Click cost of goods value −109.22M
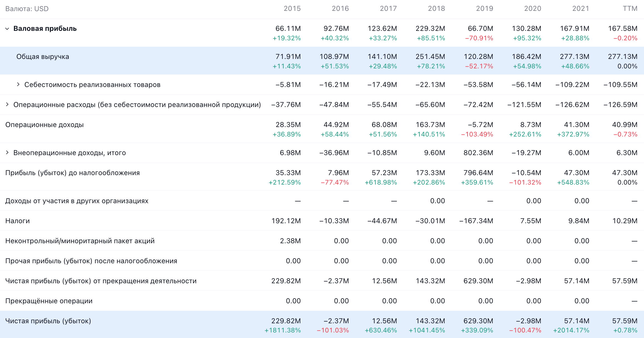The height and width of the screenshot is (338, 644). (x=572, y=85)
